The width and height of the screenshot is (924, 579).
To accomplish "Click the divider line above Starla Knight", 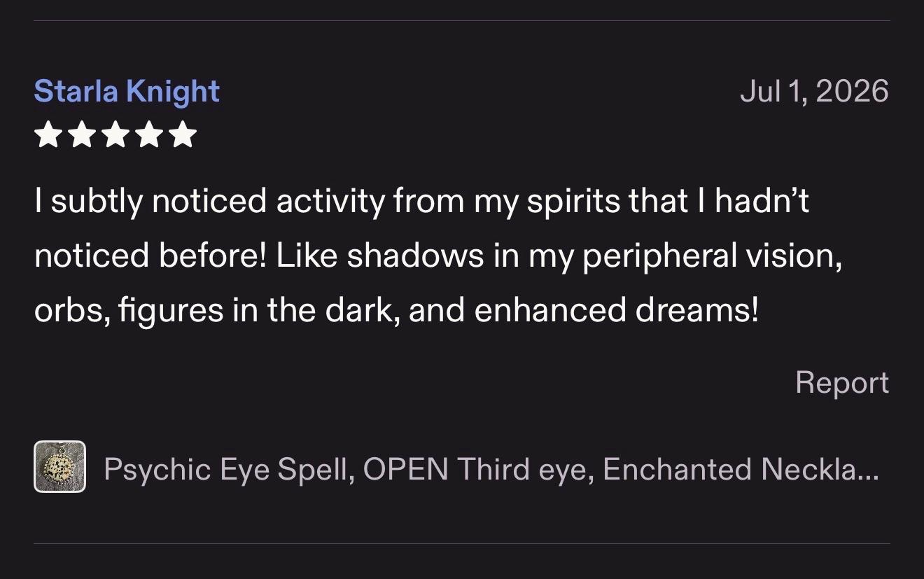I will point(462,21).
